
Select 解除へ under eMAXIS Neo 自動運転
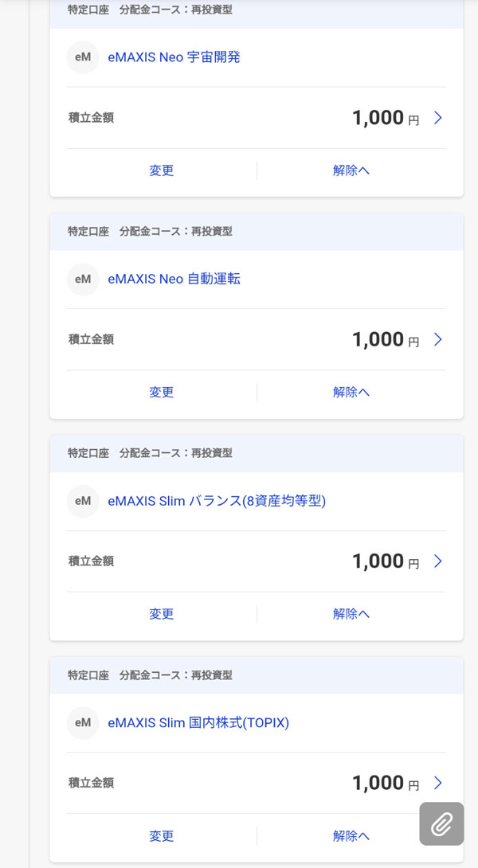[351, 392]
